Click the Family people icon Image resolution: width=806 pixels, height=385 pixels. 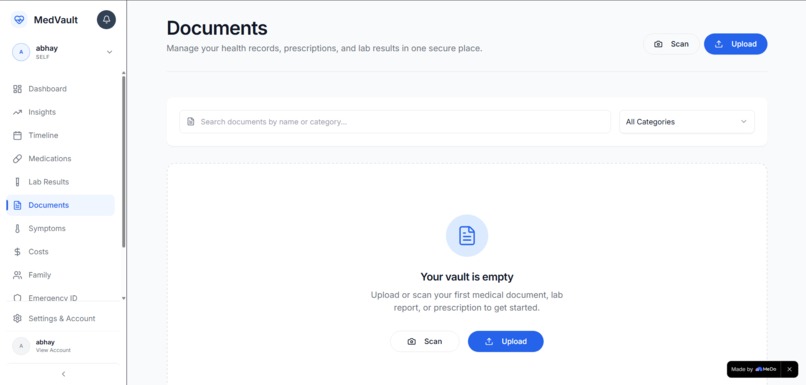17,275
